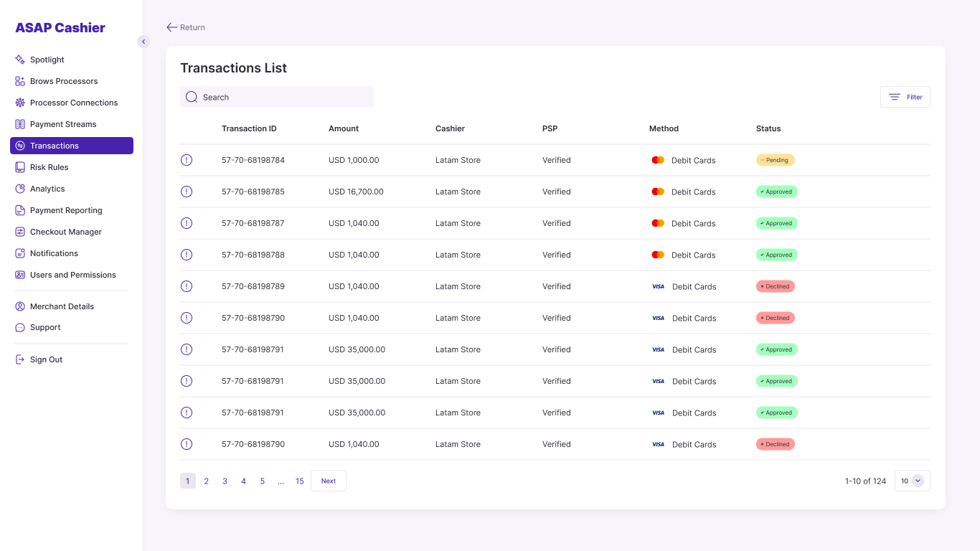Click Mastercard logo in the USD 16,700.00 row
This screenshot has width=980, height=551.
[658, 192]
